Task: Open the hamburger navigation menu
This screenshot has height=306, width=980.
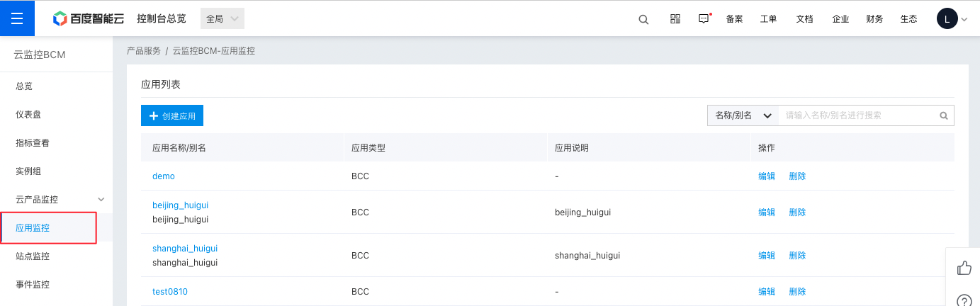Action: (18, 18)
